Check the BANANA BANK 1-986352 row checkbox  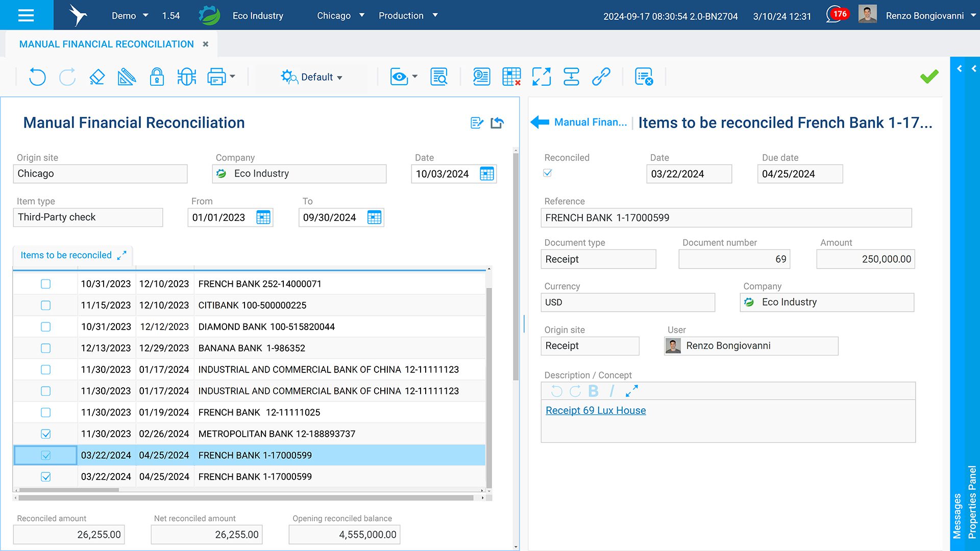point(45,348)
